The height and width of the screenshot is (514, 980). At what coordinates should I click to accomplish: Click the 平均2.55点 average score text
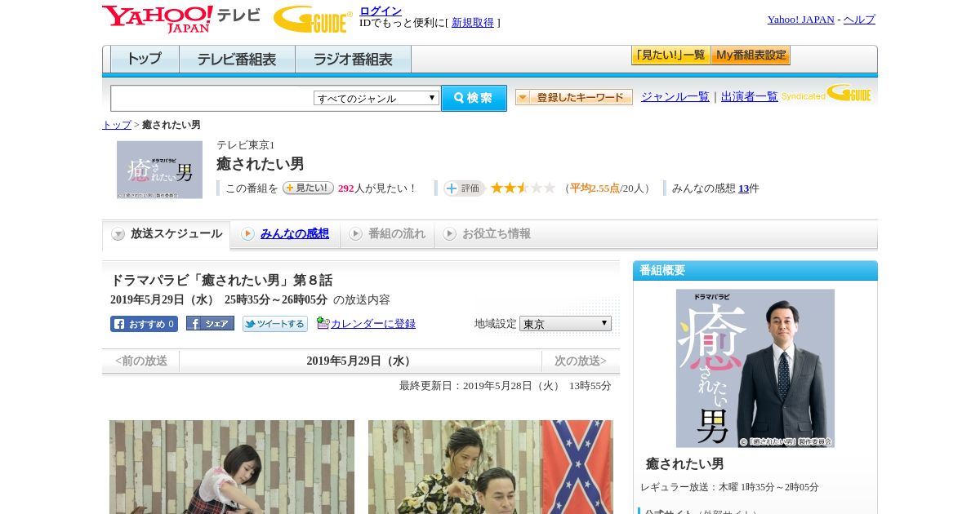point(595,188)
